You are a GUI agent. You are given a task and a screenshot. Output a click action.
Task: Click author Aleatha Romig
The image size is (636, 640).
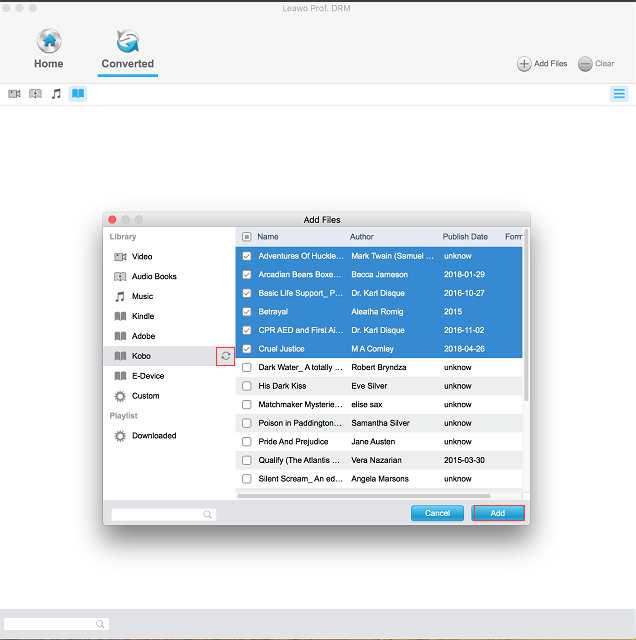point(377,312)
